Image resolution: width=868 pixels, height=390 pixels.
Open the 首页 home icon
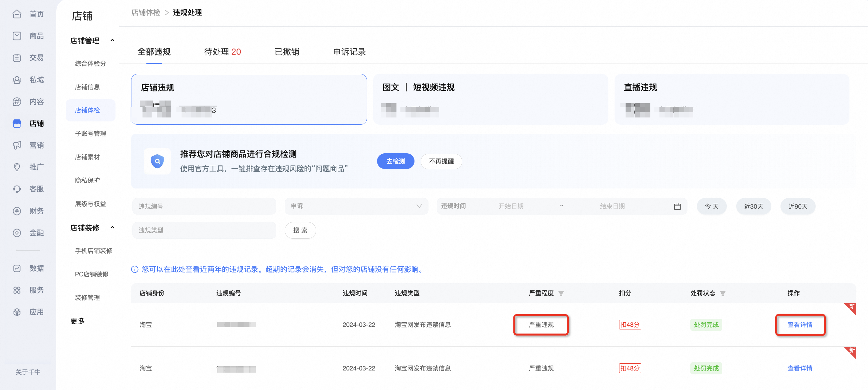pyautogui.click(x=17, y=14)
